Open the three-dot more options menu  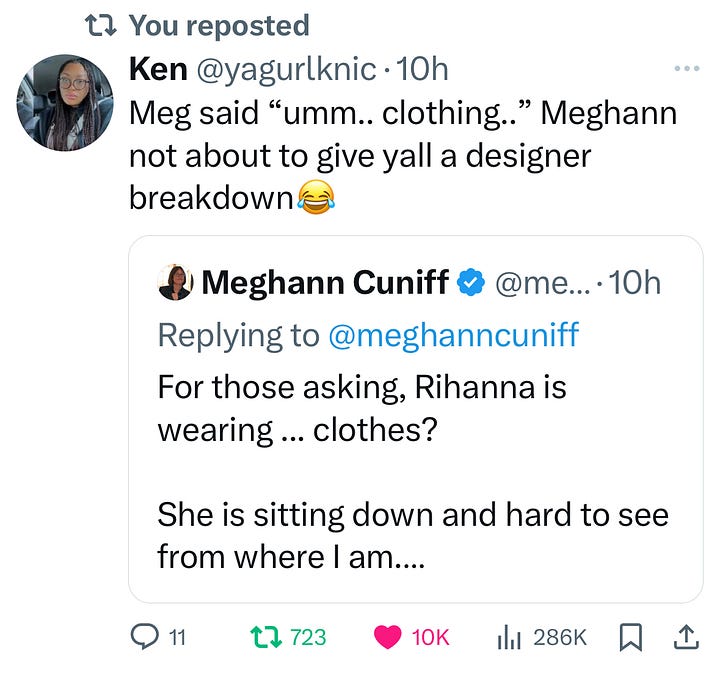coord(686,70)
